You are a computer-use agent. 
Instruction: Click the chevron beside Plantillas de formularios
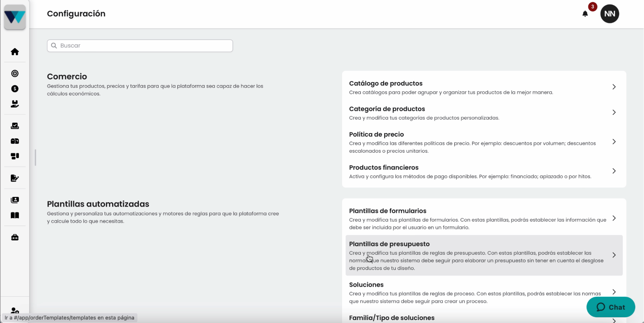coord(614,218)
